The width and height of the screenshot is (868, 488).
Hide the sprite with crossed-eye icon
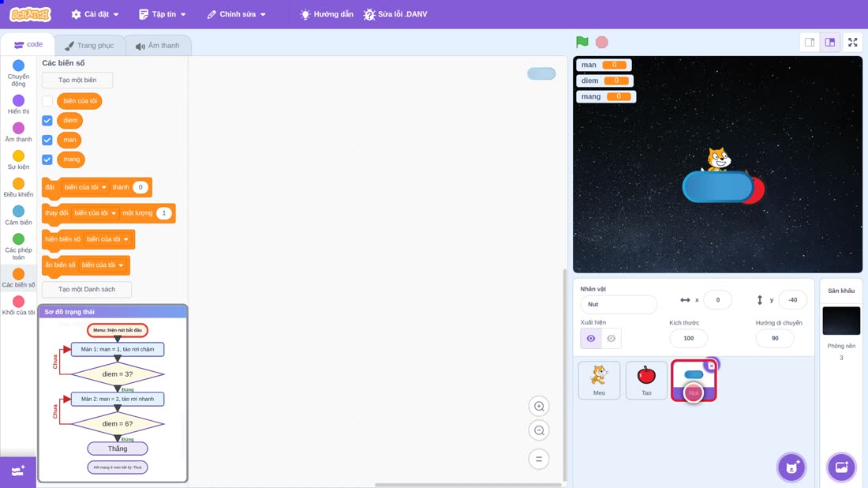coord(611,339)
